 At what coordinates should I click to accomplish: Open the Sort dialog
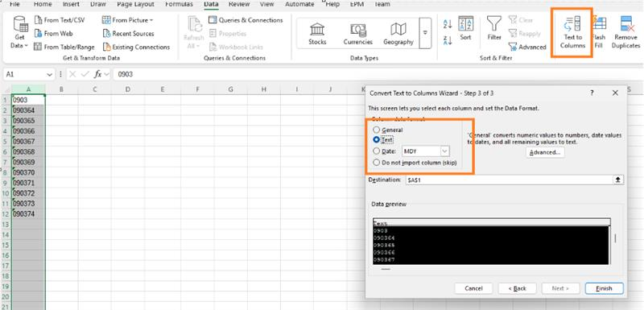[466, 28]
